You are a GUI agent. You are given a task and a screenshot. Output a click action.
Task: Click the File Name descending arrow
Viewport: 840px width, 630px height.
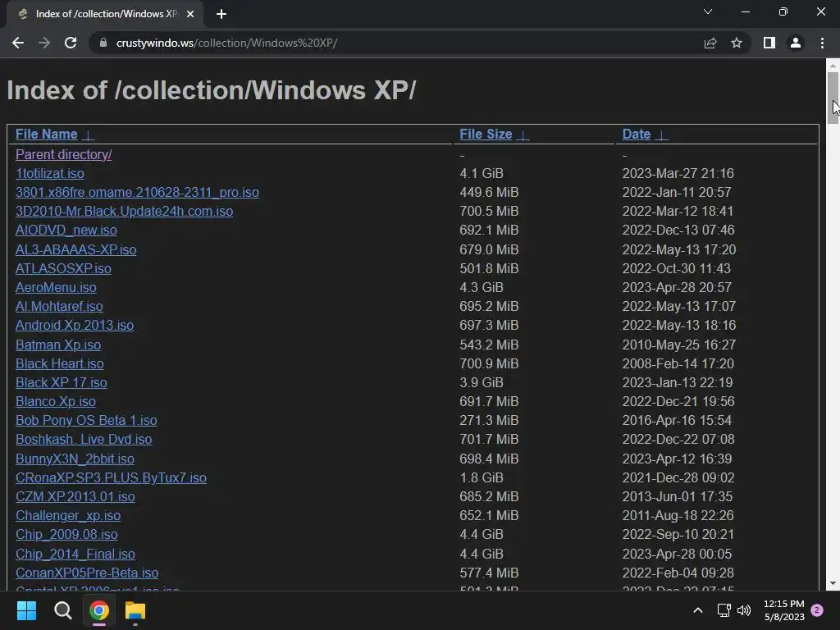tap(89, 135)
